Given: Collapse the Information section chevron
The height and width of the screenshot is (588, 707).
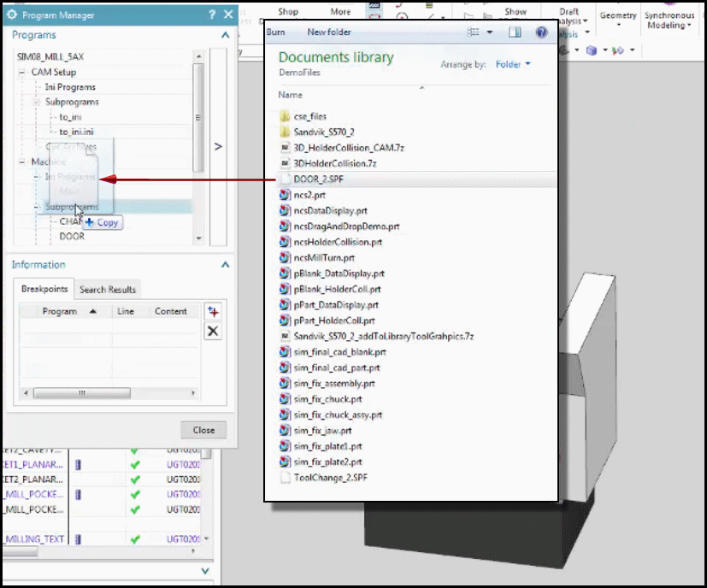Looking at the screenshot, I should tap(225, 265).
